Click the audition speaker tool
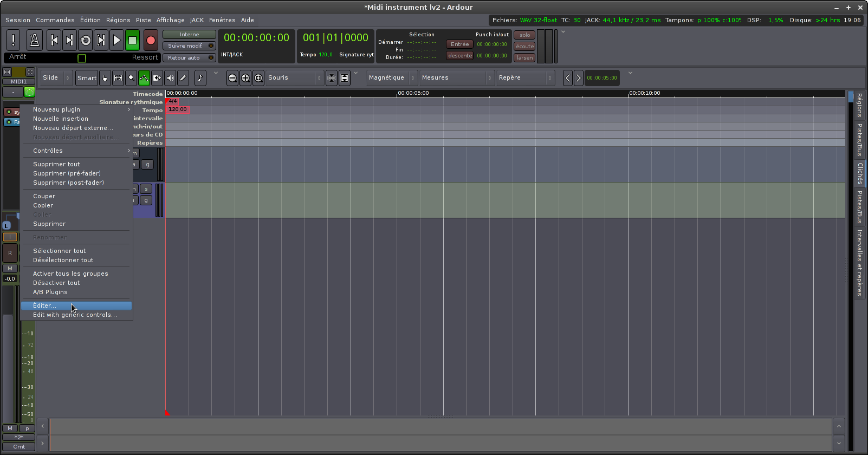Viewport: 868px width, 455px height. coord(170,78)
